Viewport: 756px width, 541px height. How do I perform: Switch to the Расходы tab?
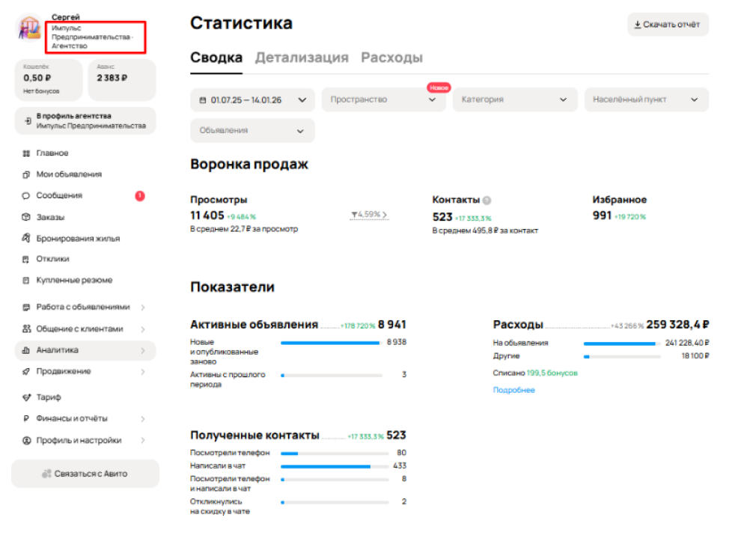click(x=391, y=58)
